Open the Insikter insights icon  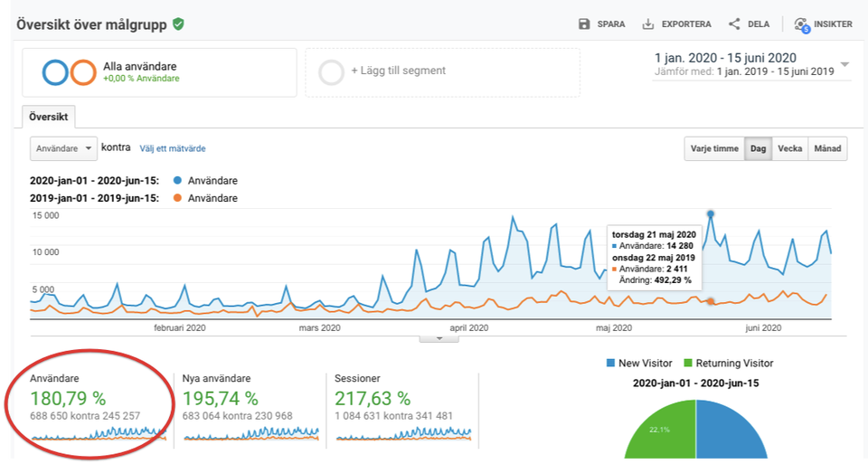[802, 25]
